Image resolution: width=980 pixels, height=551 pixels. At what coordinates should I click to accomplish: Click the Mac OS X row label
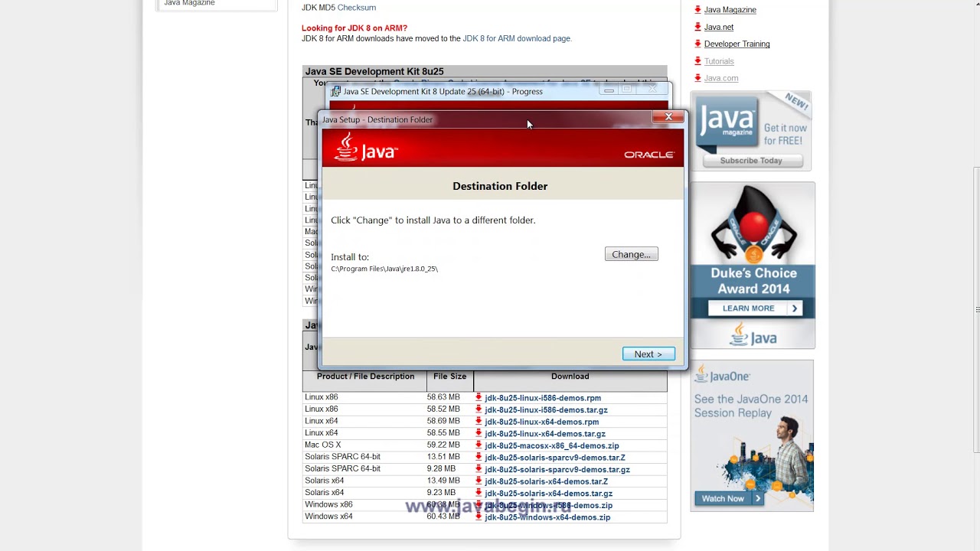click(323, 445)
